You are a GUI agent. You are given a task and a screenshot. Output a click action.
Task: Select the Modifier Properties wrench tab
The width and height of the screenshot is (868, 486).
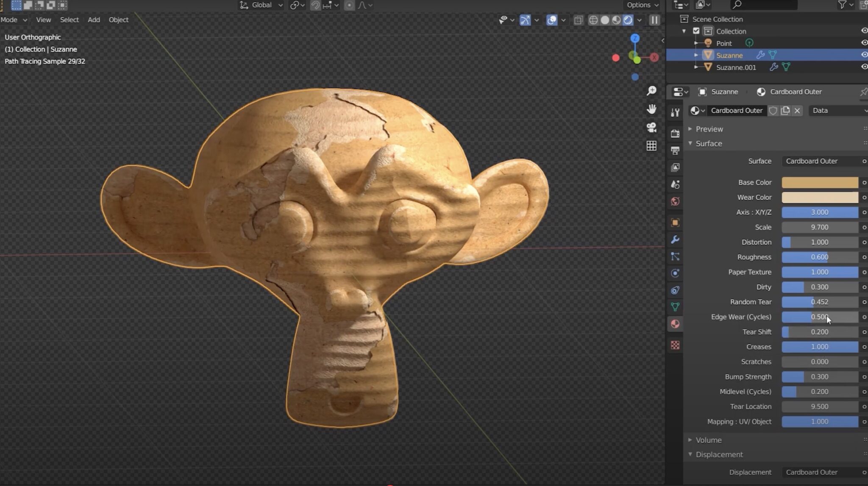[675, 240]
